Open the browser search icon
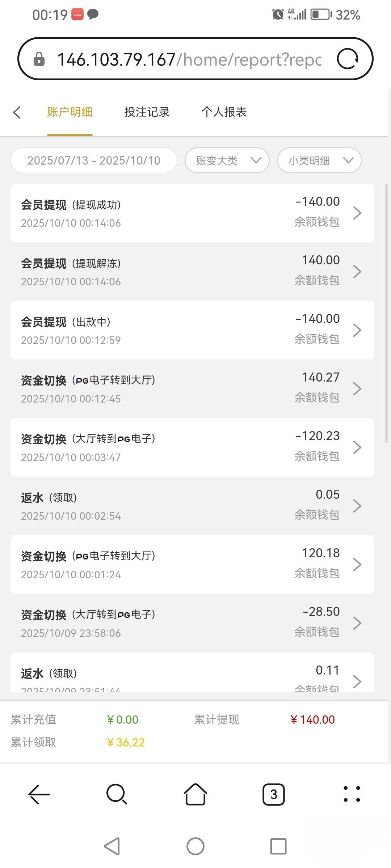 click(x=117, y=795)
